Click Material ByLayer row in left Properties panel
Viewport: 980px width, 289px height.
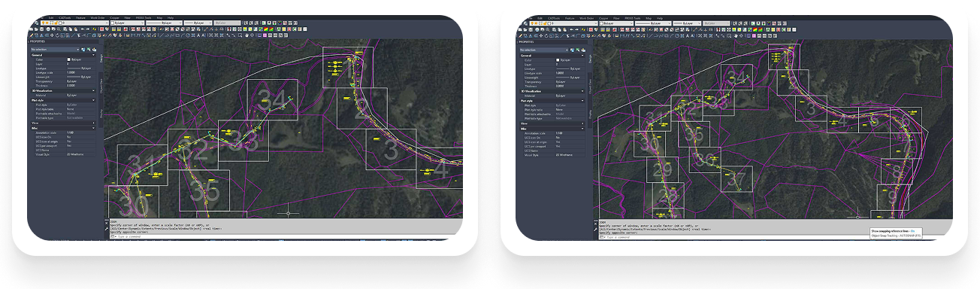pyautogui.click(x=63, y=95)
